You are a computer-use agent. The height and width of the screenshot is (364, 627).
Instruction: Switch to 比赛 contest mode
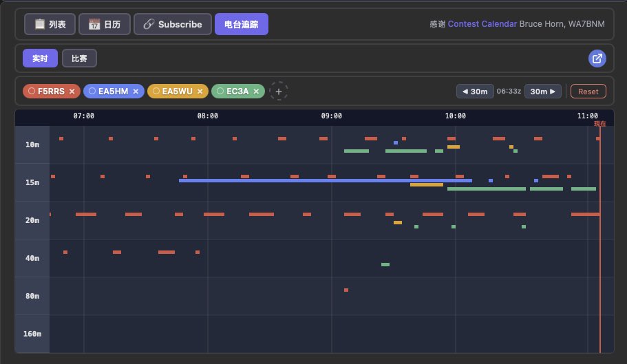[79, 58]
